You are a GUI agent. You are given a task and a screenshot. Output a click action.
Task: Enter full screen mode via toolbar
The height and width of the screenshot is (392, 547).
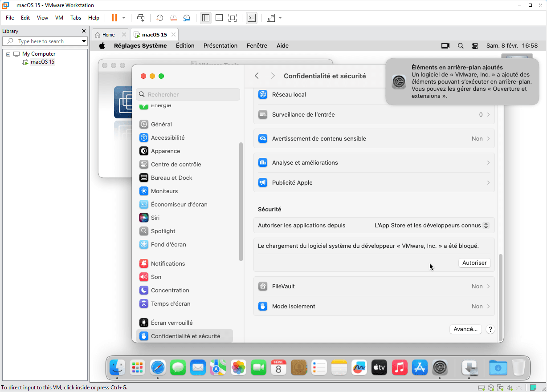(232, 18)
